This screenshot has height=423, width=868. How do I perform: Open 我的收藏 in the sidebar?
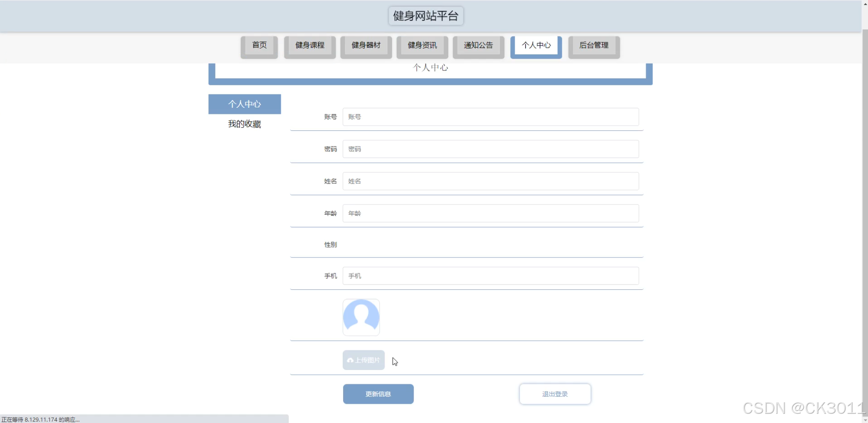click(244, 123)
